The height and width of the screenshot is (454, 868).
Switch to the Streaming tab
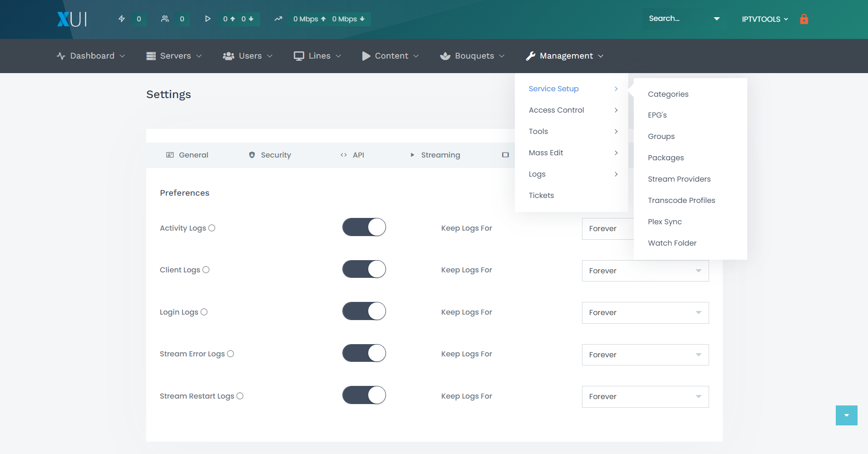[435, 155]
